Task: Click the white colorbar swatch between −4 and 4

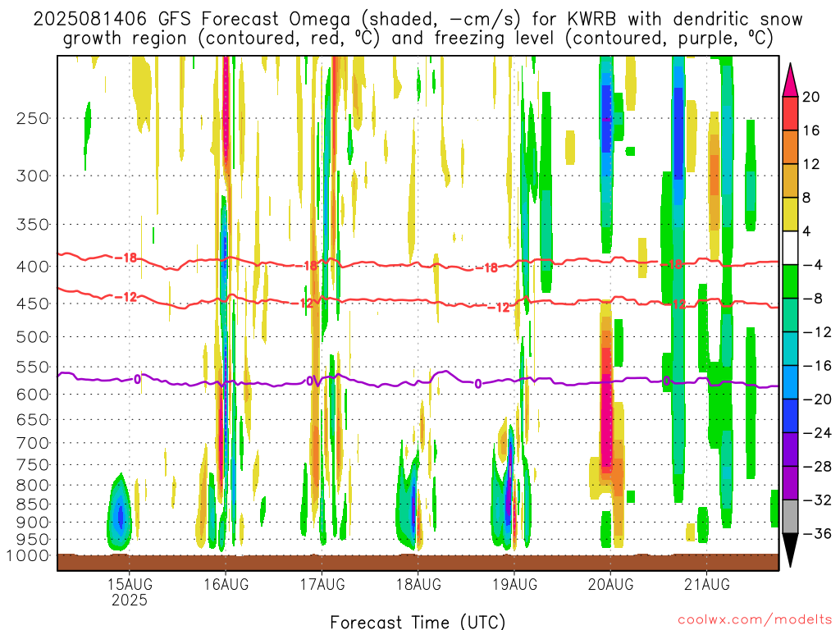Action: pos(790,249)
